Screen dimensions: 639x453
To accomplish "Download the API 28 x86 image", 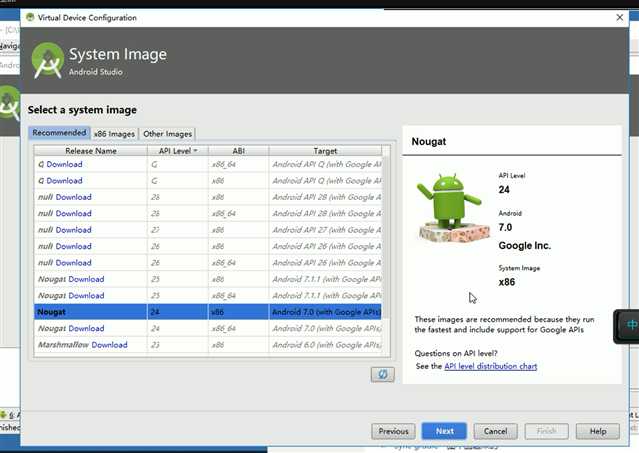I will pyautogui.click(x=73, y=197).
